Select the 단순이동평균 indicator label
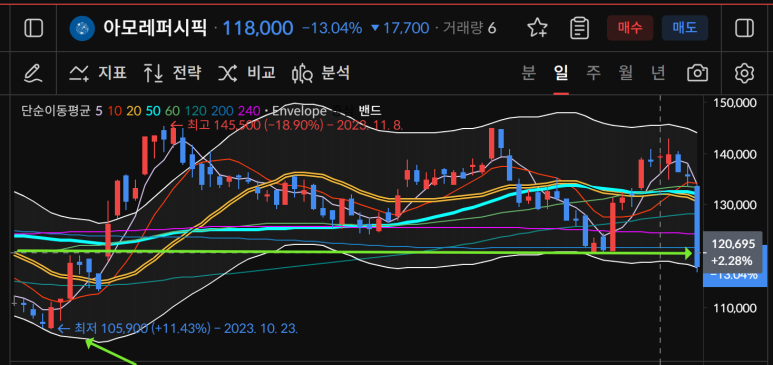 [x=56, y=111]
